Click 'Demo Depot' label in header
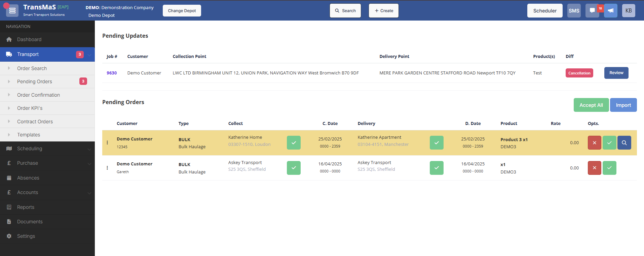The width and height of the screenshot is (644, 256). coord(102,15)
